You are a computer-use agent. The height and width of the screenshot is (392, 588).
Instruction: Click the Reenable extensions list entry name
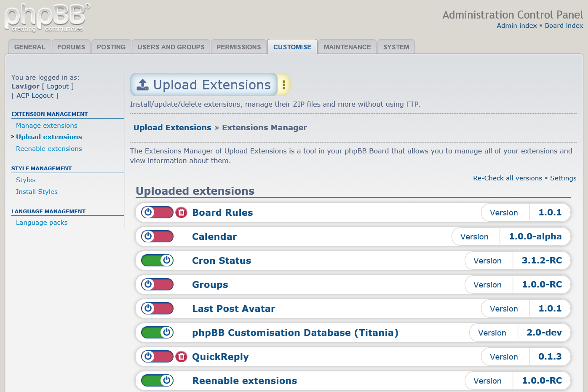[x=244, y=381]
